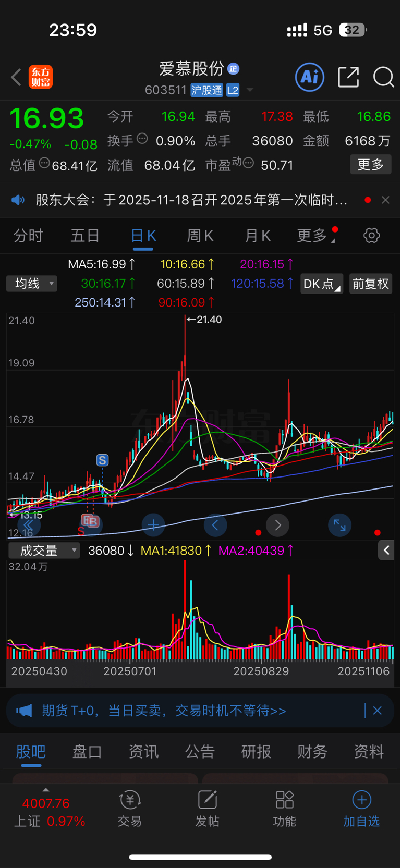Go back using the left chevron
Screen dimensions: 401x868
click(x=16, y=77)
